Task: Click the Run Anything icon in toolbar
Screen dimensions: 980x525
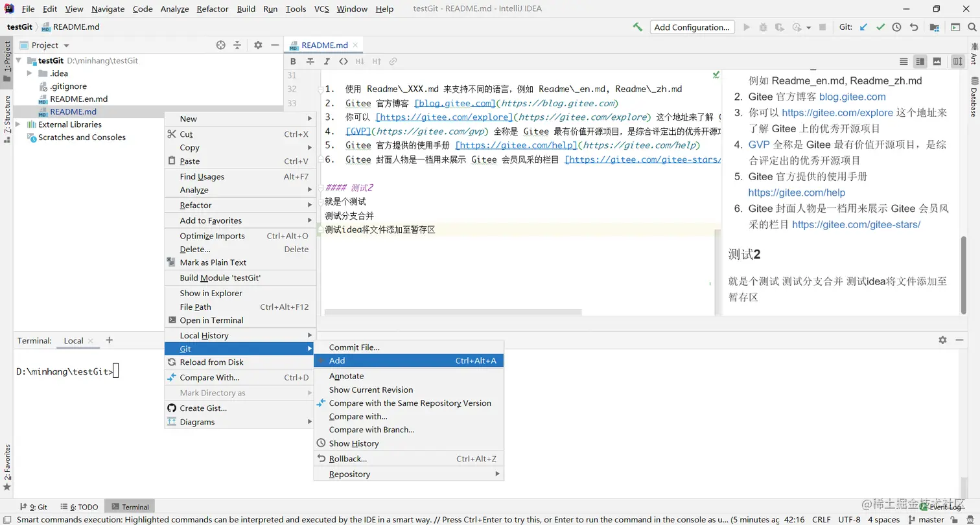Action: coord(955,27)
